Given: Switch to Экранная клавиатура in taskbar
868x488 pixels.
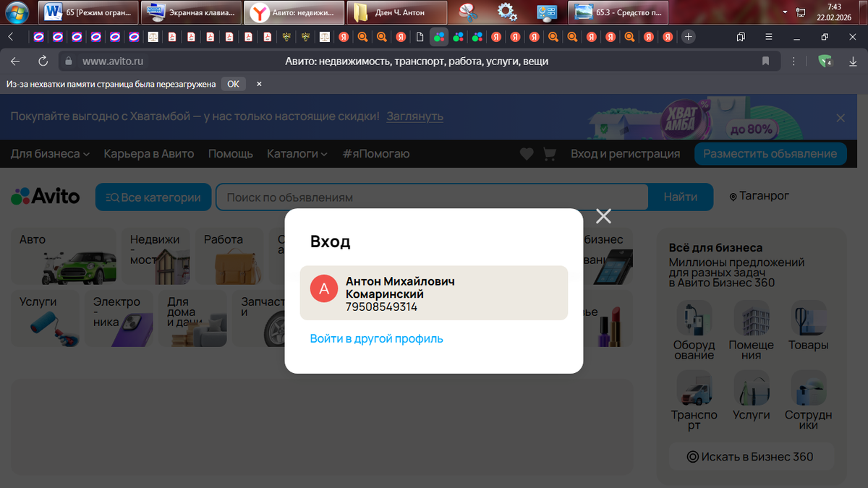Looking at the screenshot, I should pyautogui.click(x=192, y=12).
